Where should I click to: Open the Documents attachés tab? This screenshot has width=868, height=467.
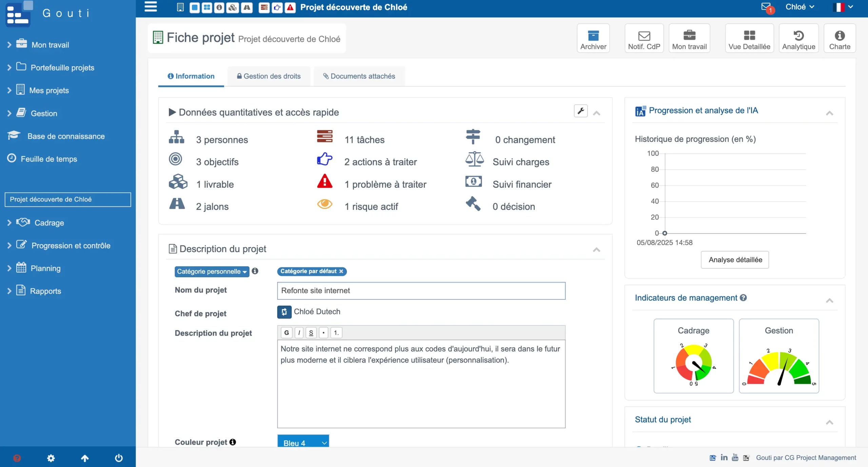tap(359, 76)
